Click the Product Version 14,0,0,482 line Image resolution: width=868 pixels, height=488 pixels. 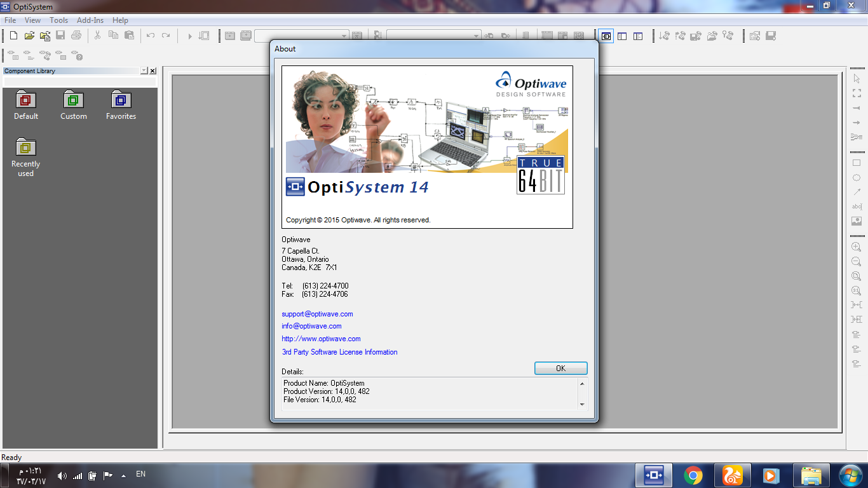[x=327, y=391]
